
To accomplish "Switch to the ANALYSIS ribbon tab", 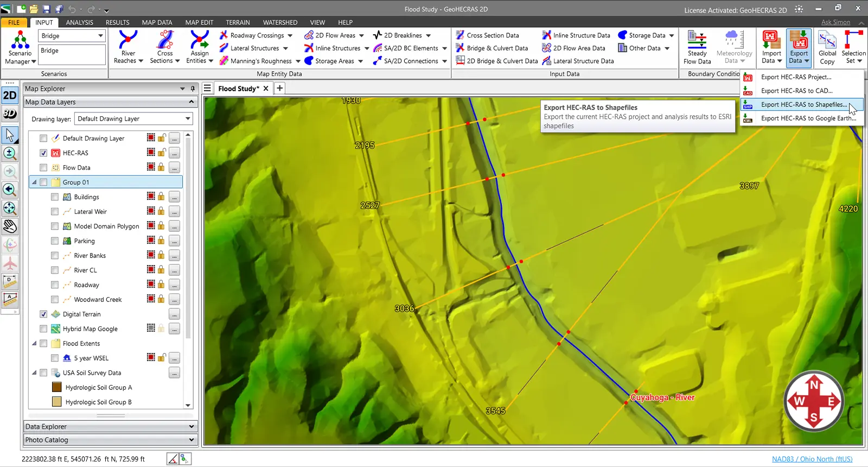I will point(79,22).
